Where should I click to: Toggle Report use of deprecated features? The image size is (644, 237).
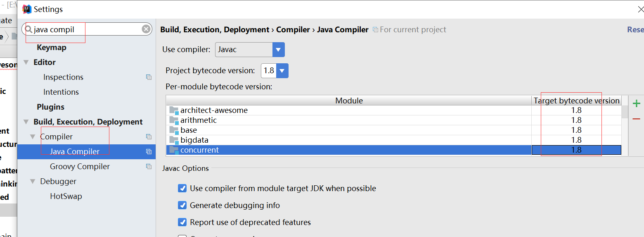coord(182,223)
